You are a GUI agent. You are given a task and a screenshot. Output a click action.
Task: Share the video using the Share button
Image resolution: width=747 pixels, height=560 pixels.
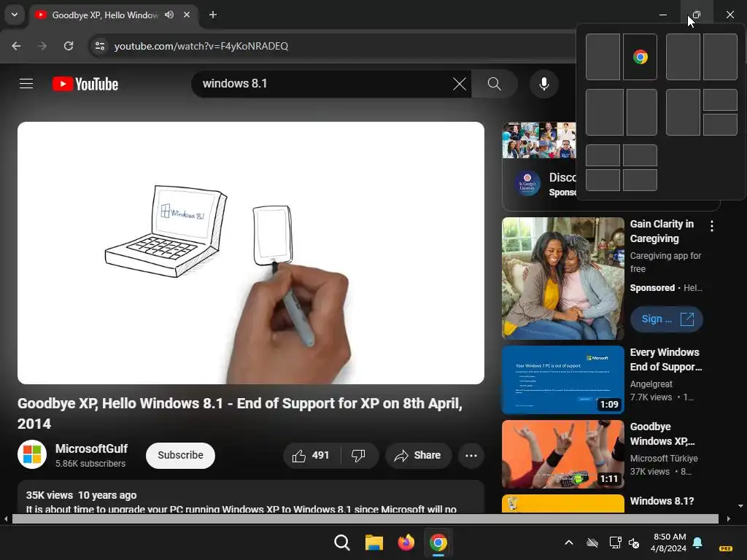418,456
